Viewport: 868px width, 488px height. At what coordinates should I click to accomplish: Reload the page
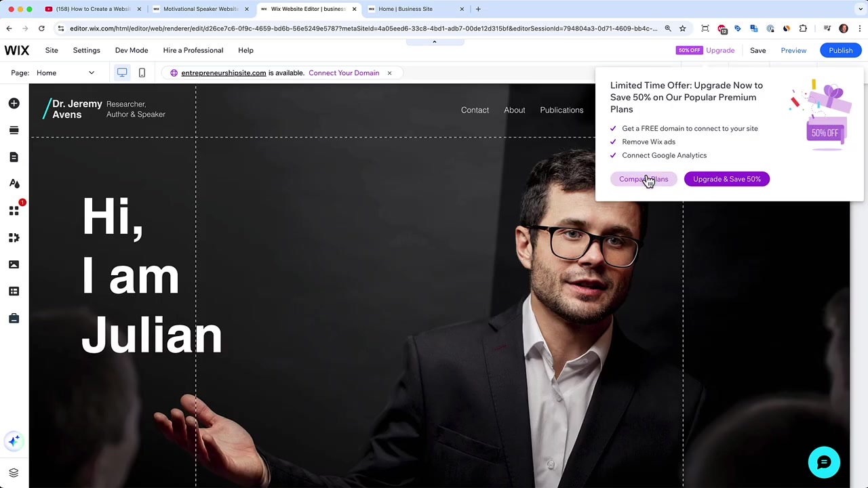(x=41, y=28)
